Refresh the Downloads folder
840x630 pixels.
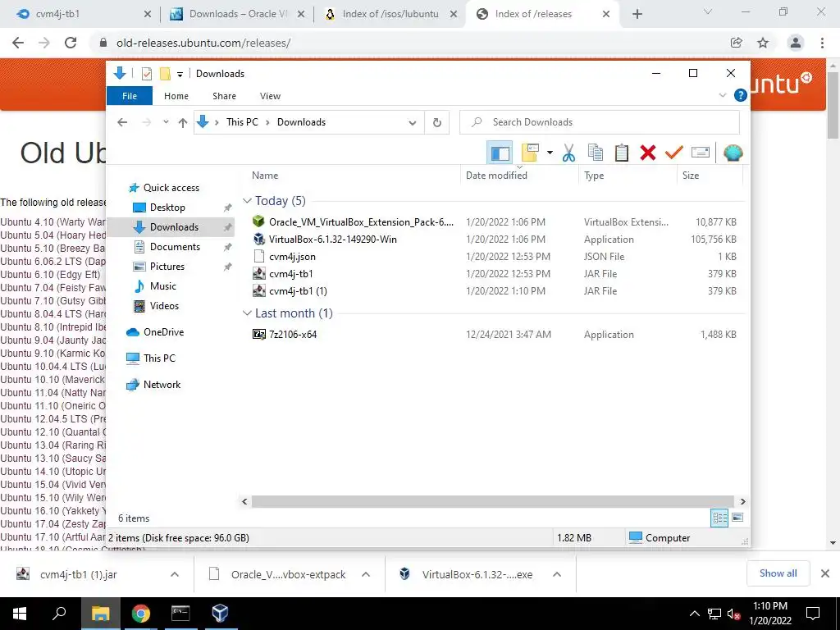[x=437, y=123]
